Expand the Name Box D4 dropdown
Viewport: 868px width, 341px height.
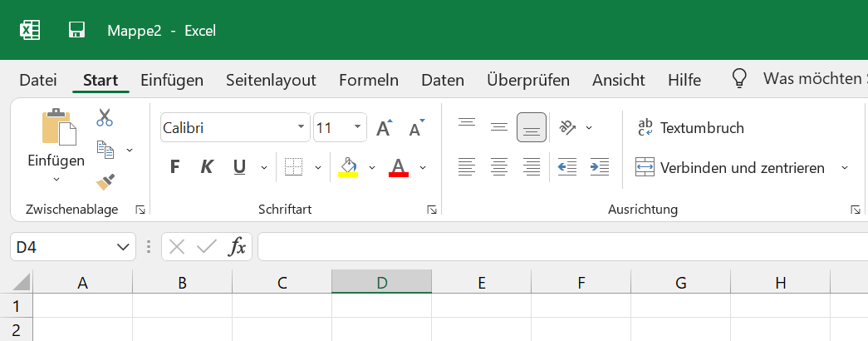coord(124,247)
